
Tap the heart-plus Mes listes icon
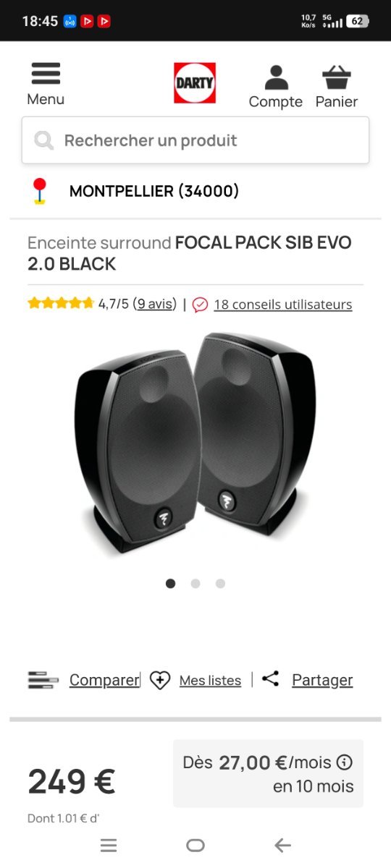click(160, 680)
